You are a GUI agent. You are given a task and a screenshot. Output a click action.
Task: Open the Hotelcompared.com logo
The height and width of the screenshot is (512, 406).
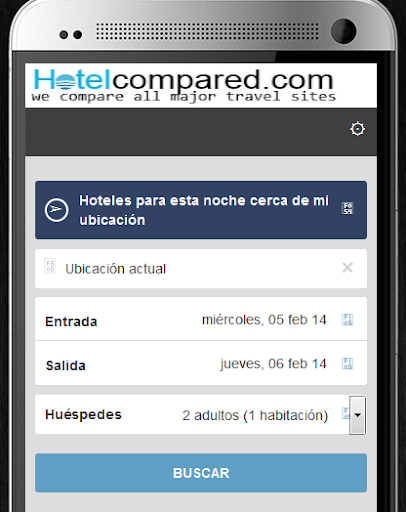coord(183,80)
